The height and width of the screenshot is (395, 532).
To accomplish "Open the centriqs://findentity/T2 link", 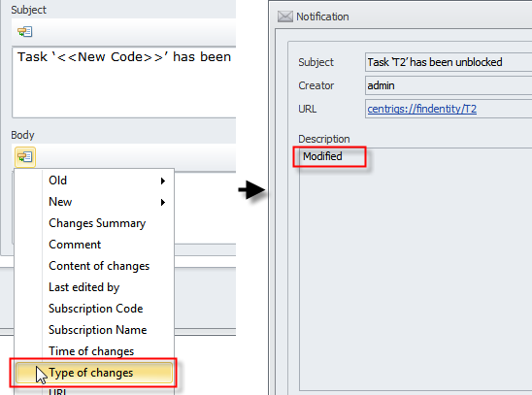I will (x=421, y=109).
